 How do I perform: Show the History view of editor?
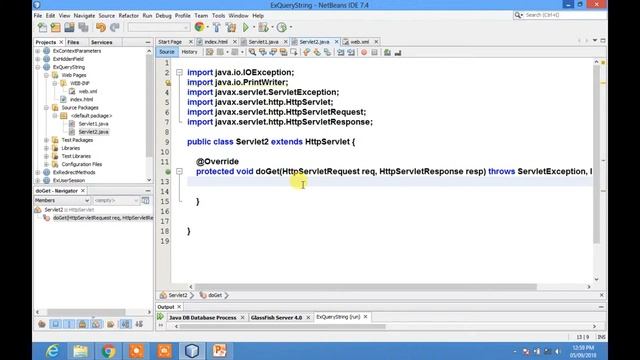point(189,52)
